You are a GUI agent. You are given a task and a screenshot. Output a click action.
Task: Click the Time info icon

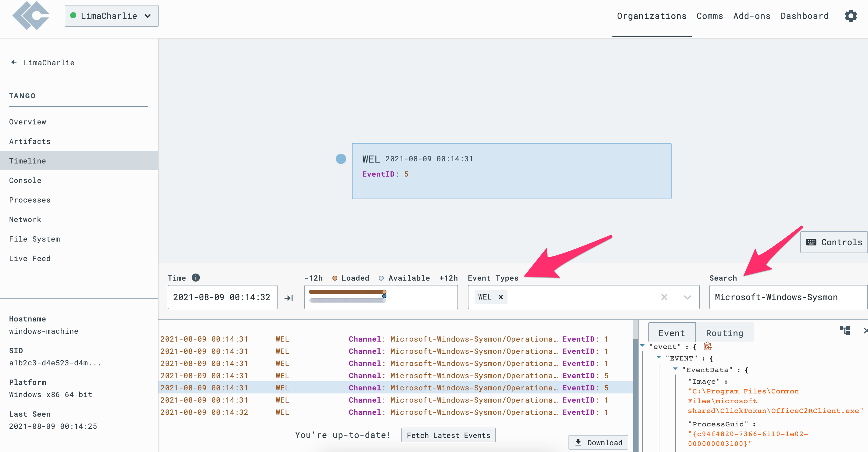(x=196, y=278)
